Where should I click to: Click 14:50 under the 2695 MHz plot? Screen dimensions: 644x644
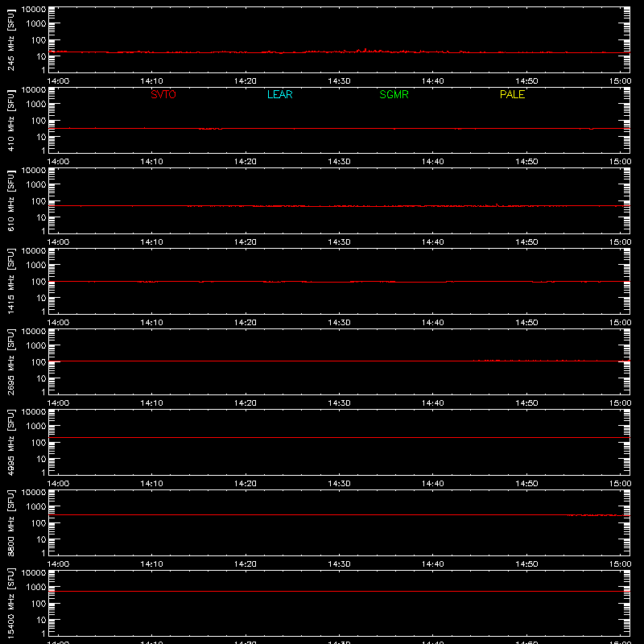click(526, 403)
